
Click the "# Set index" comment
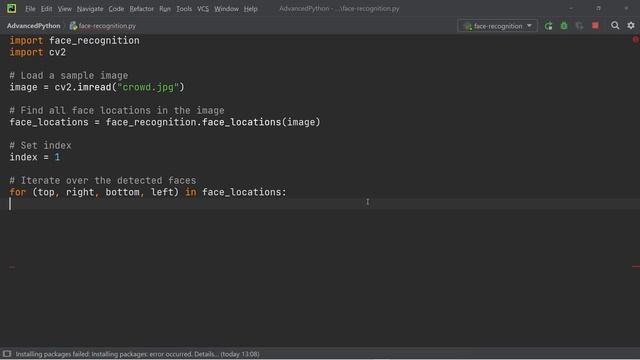click(x=40, y=145)
